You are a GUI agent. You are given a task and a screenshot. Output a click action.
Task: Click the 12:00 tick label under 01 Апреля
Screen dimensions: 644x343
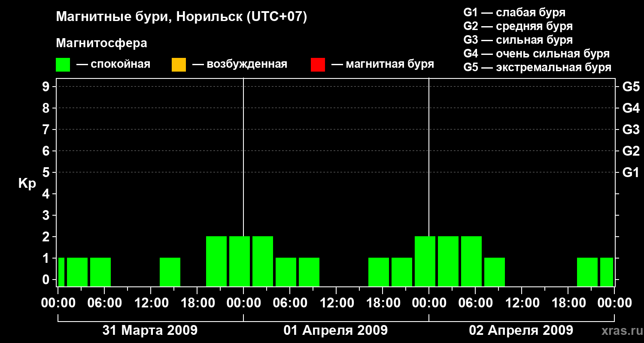pos(336,303)
